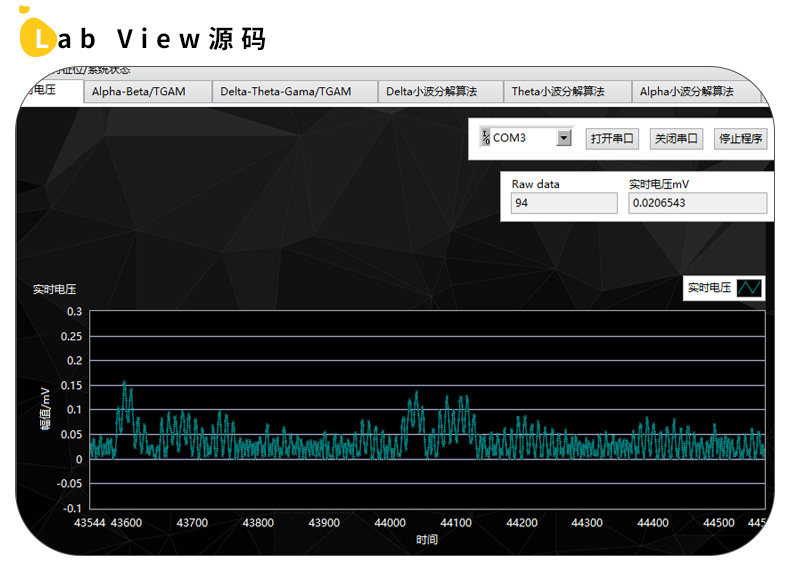Click the 打开串口 button

tap(612, 138)
